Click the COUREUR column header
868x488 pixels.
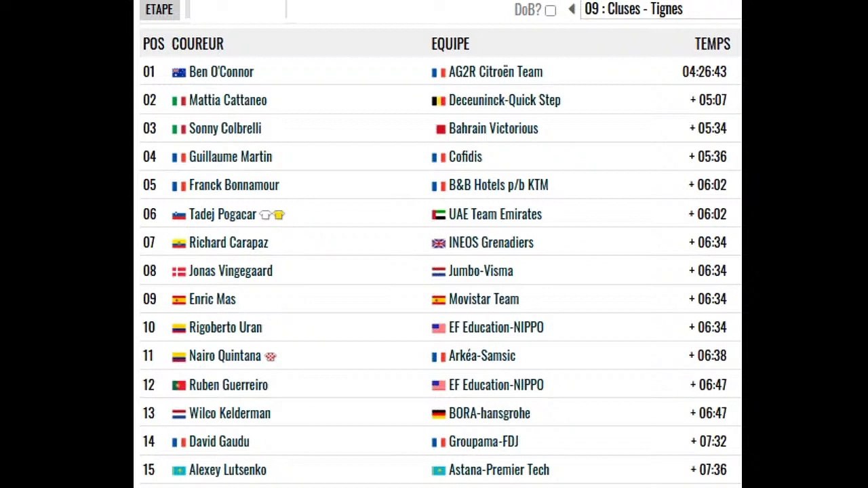point(197,44)
